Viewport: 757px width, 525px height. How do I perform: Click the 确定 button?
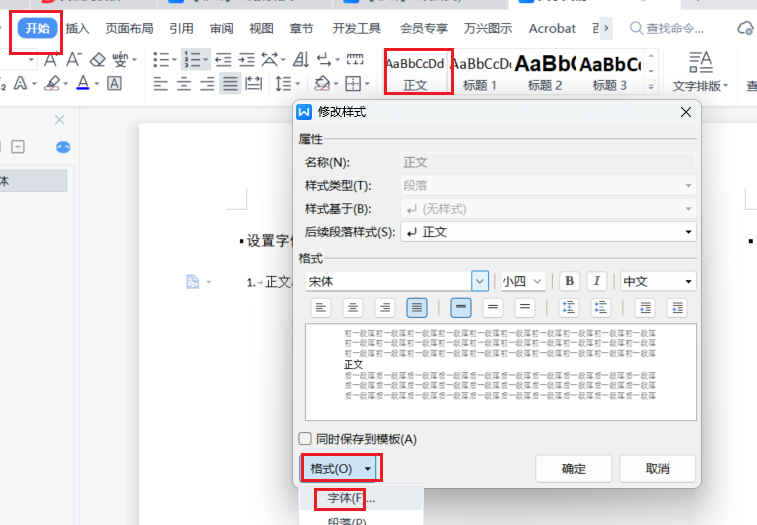click(574, 468)
